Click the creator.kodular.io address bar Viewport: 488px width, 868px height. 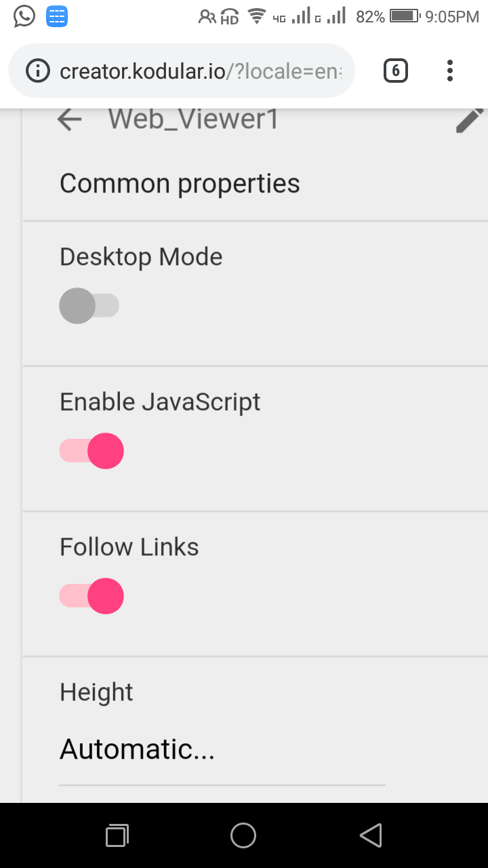(200, 71)
